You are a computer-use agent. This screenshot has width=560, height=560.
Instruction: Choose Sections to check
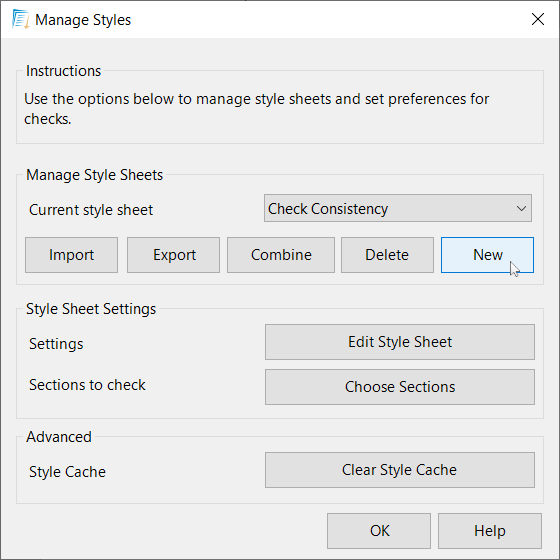(x=400, y=387)
